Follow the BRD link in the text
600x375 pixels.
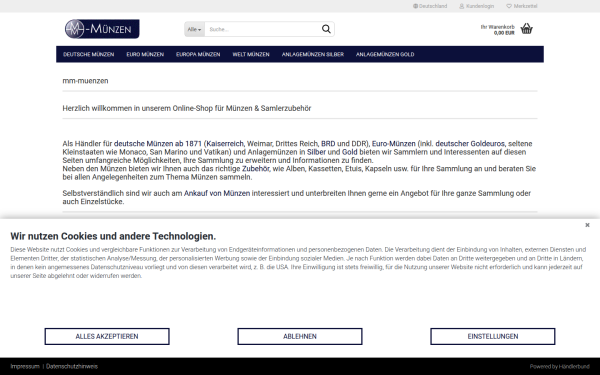coord(328,143)
